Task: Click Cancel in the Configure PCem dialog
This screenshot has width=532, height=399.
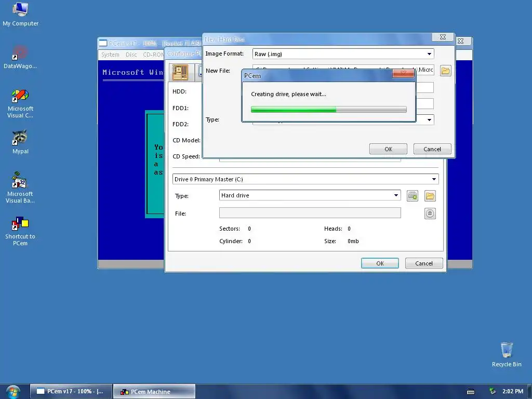Action: tap(424, 263)
